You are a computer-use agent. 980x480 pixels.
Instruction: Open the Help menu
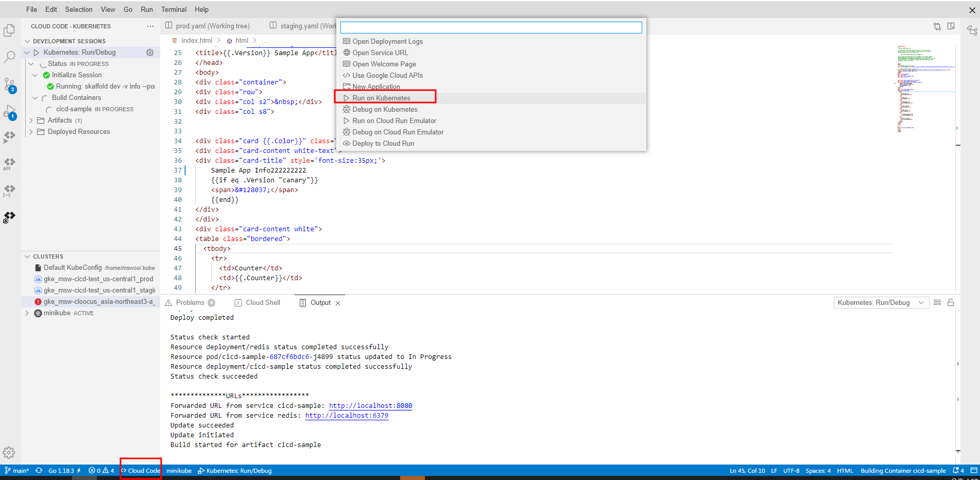tap(201, 9)
